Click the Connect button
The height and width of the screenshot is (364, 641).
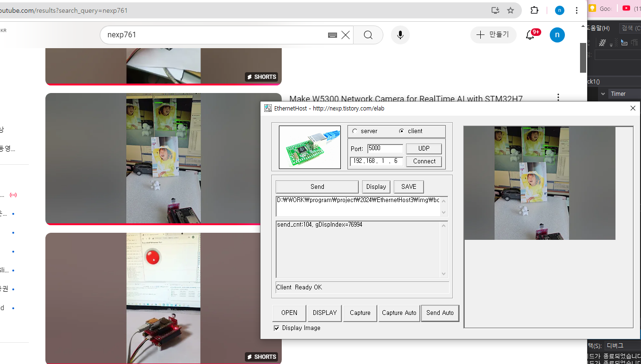click(x=424, y=161)
